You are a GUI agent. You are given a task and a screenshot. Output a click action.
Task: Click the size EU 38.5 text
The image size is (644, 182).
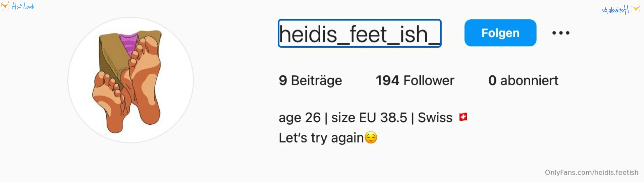pos(369,118)
